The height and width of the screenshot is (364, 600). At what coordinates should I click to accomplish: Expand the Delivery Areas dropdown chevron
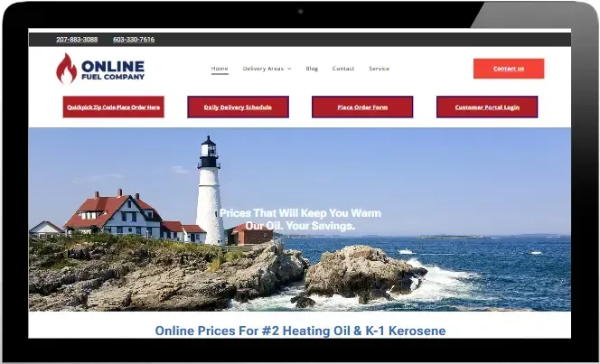(x=289, y=69)
